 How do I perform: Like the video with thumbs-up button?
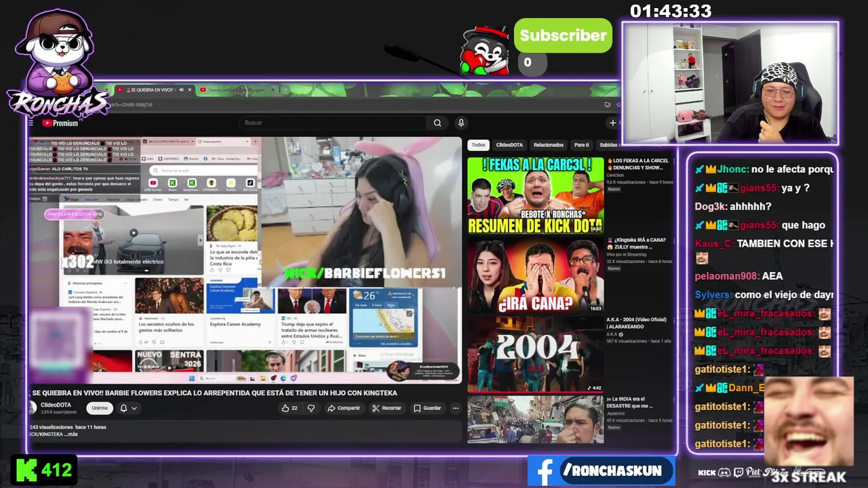tap(290, 408)
